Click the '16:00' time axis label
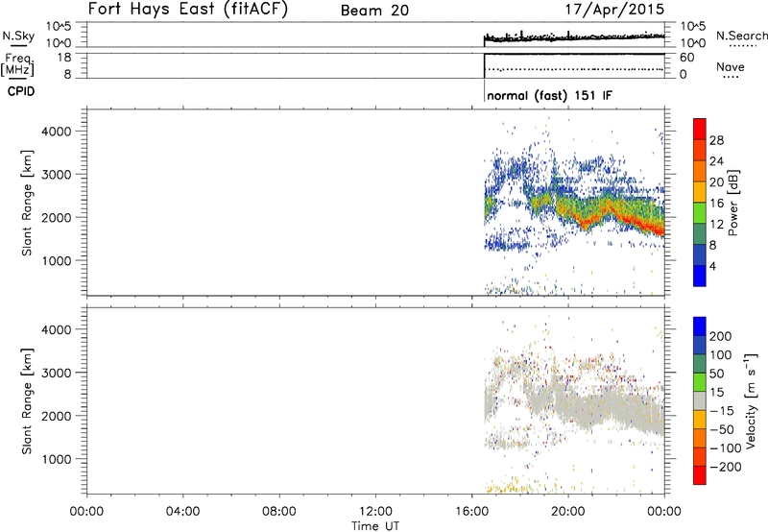 pos(471,512)
